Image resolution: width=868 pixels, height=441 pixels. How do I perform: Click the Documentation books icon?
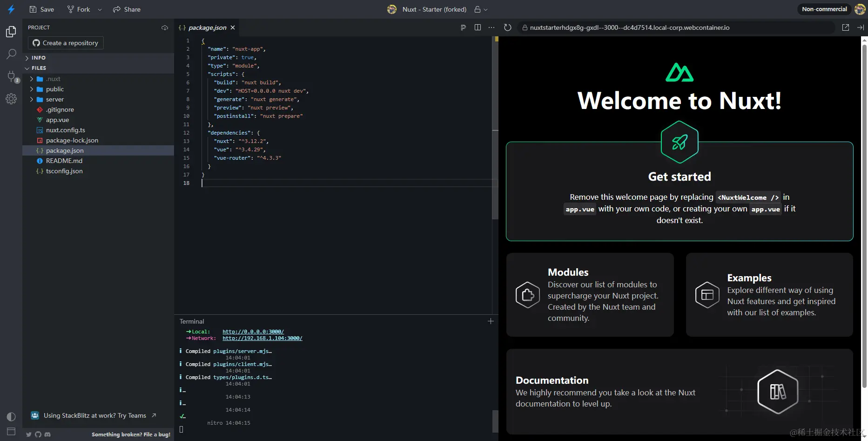pos(778,392)
